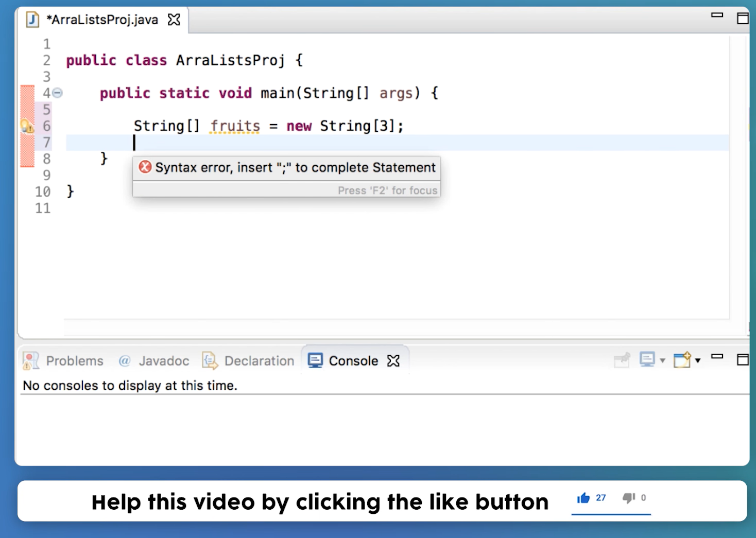The height and width of the screenshot is (538, 756).
Task: Click the Pin Console icon
Action: [622, 360]
